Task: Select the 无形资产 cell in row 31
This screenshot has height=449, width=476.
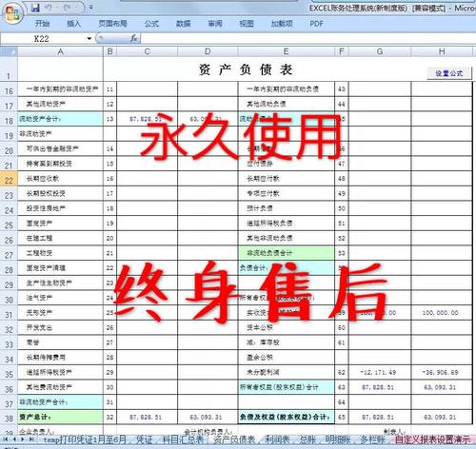Action: 60,313
